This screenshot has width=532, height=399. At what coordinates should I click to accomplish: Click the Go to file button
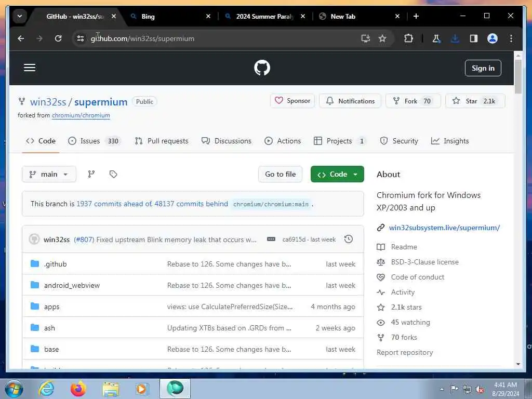click(280, 174)
